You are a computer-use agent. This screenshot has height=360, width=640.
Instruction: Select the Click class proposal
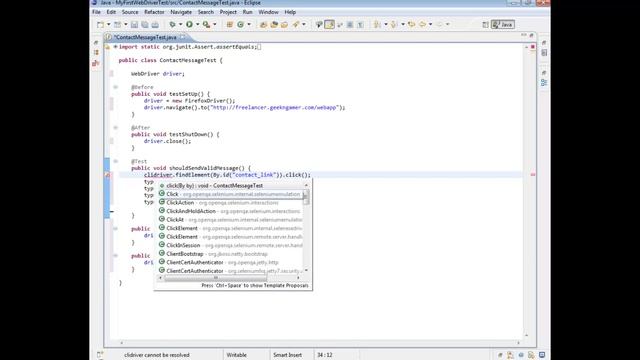[x=231, y=194]
